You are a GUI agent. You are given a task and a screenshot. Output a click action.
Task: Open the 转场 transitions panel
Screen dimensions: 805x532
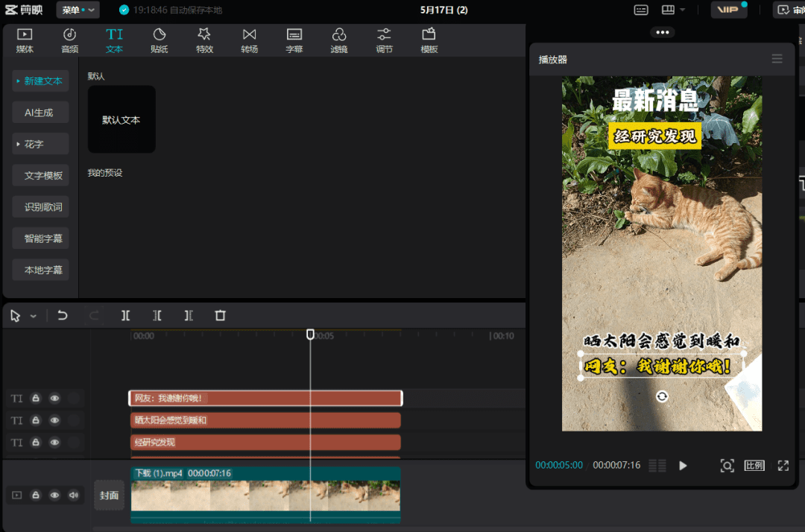[249, 40]
